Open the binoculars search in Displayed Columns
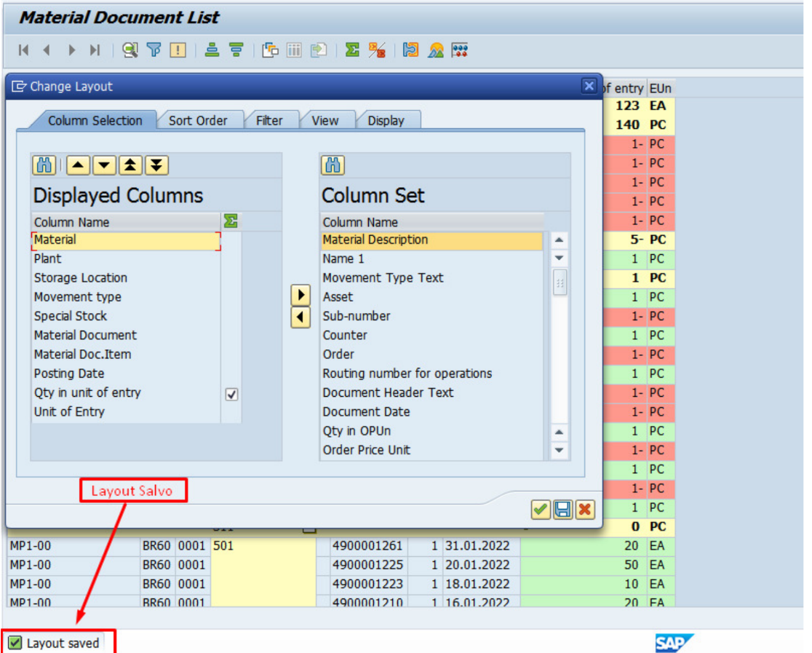 click(44, 165)
